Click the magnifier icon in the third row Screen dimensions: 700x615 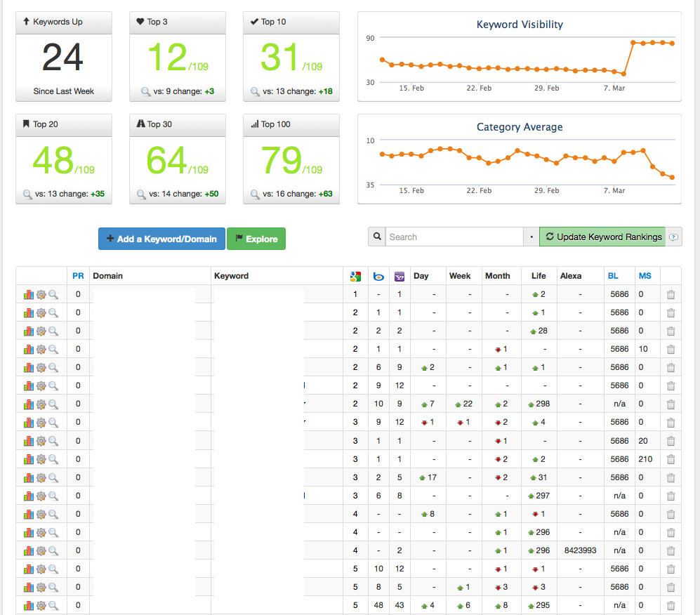click(53, 331)
